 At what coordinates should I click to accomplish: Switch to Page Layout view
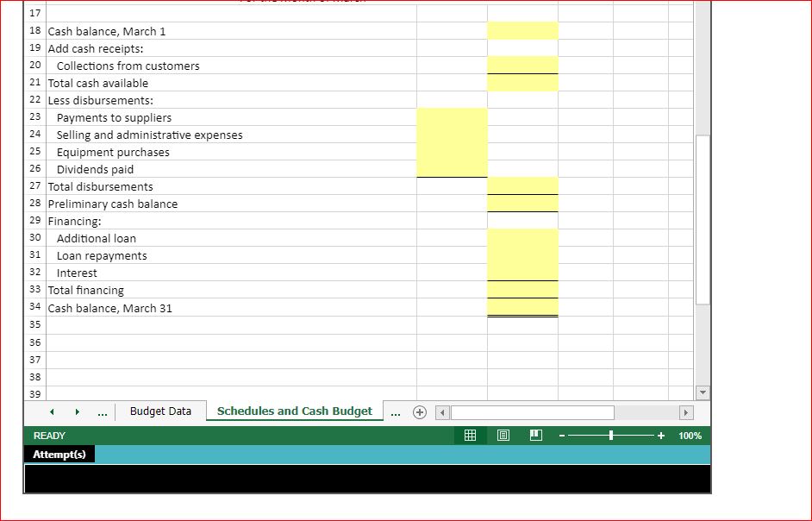tap(503, 436)
